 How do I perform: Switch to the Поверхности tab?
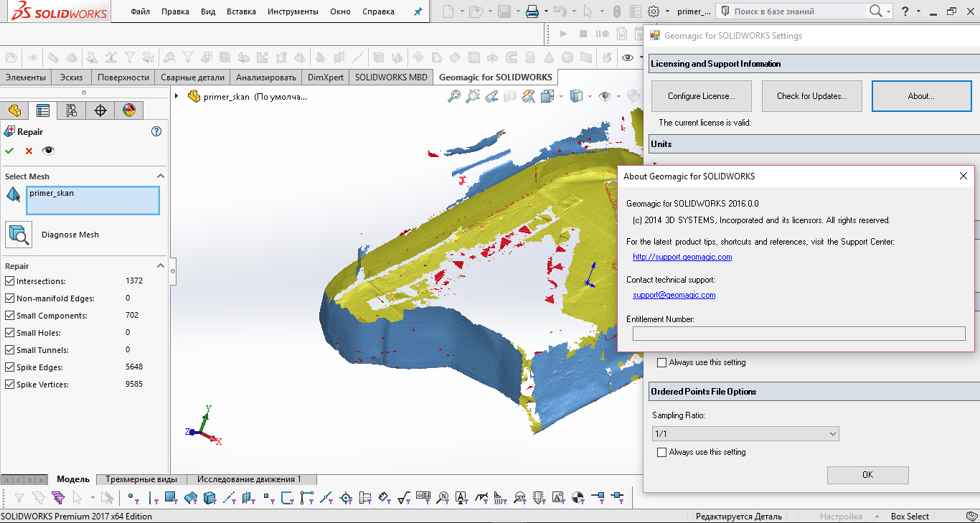(123, 77)
